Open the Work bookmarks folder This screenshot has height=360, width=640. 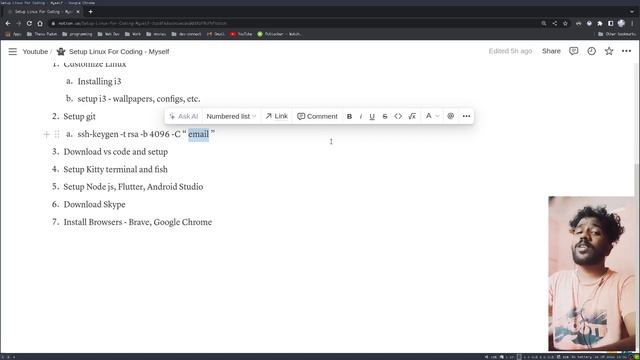(133, 34)
